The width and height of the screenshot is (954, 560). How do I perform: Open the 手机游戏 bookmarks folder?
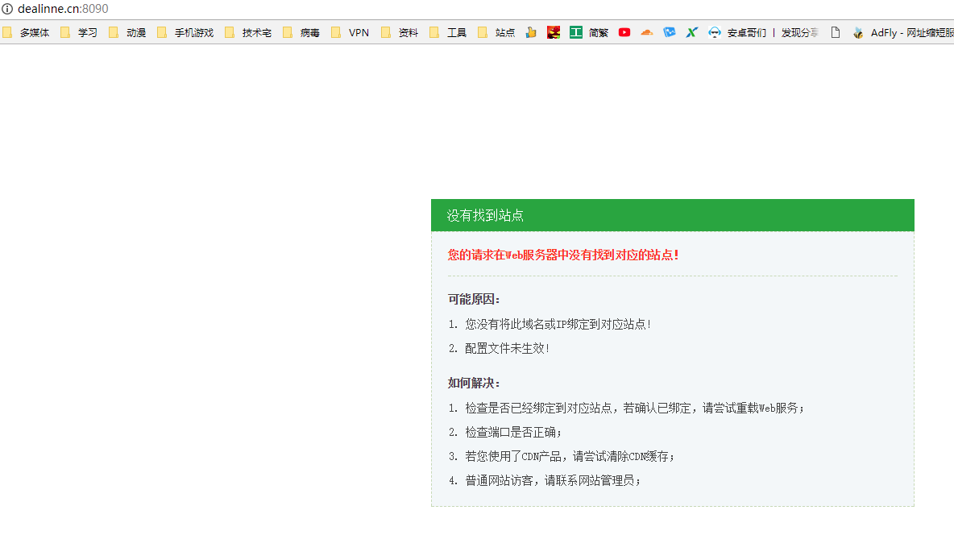185,33
